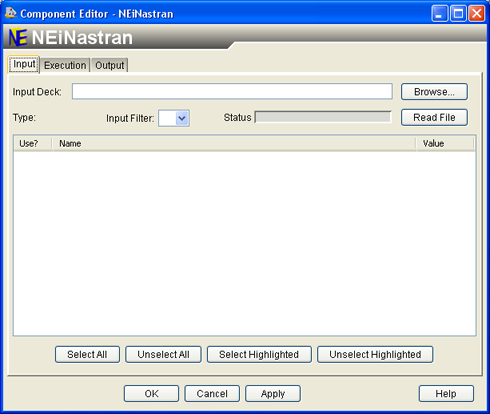
Task: Click the Input Deck text field
Action: click(x=232, y=91)
